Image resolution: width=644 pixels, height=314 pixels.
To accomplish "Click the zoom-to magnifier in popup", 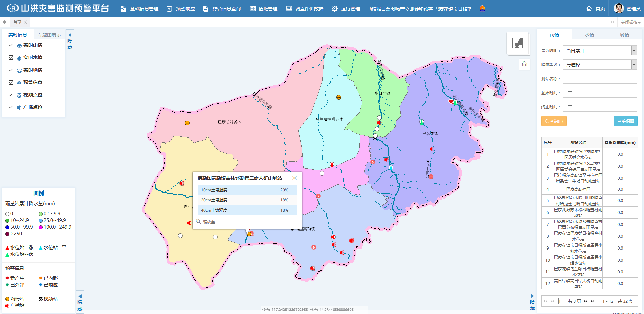I will coord(199,222).
